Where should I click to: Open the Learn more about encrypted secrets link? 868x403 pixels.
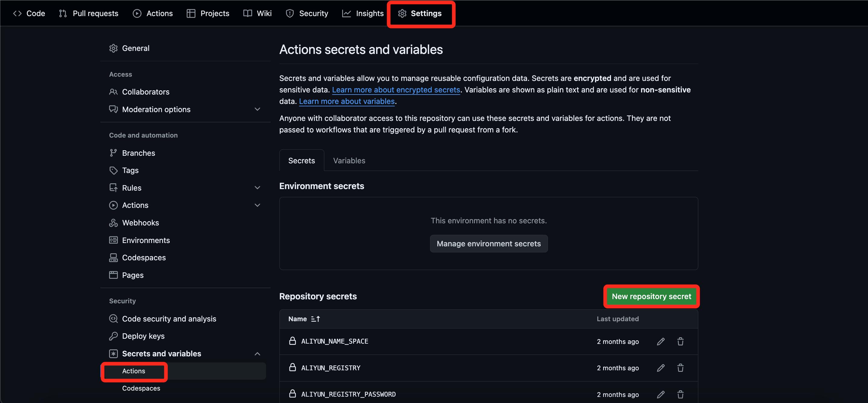[396, 90]
